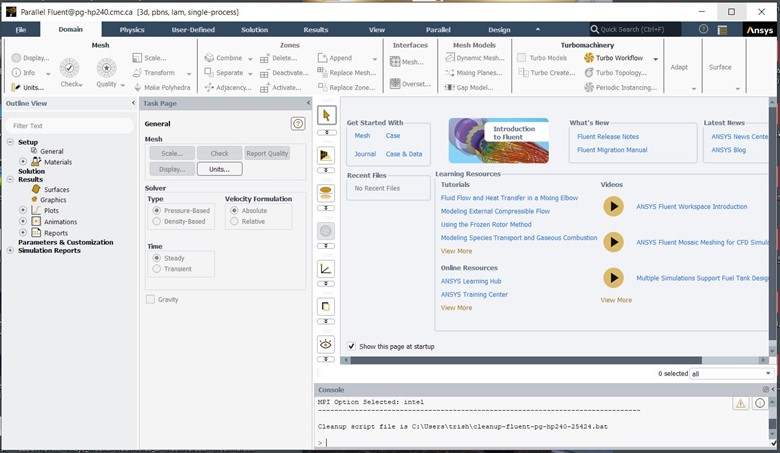Click the Combine zones tool
Viewport: 780px width, 453px height.
click(x=223, y=58)
